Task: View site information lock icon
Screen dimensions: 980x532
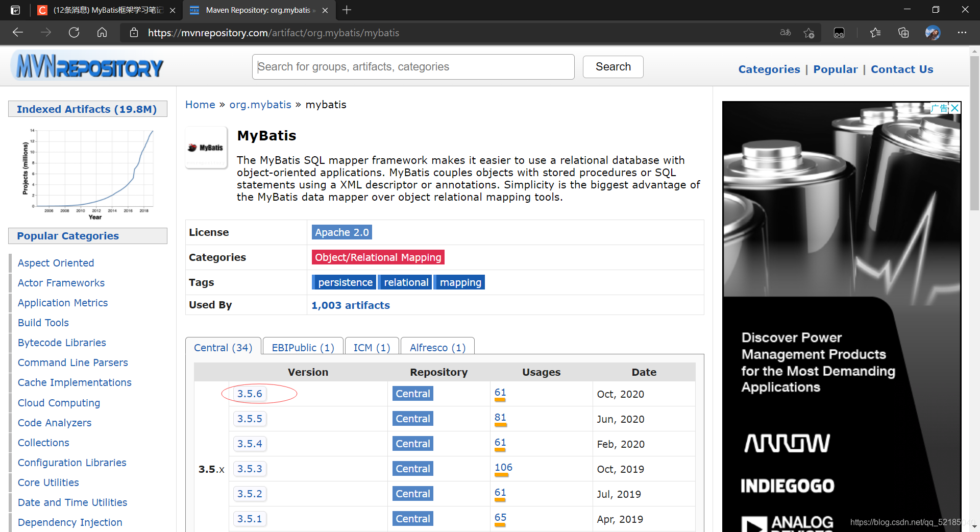Action: point(134,33)
